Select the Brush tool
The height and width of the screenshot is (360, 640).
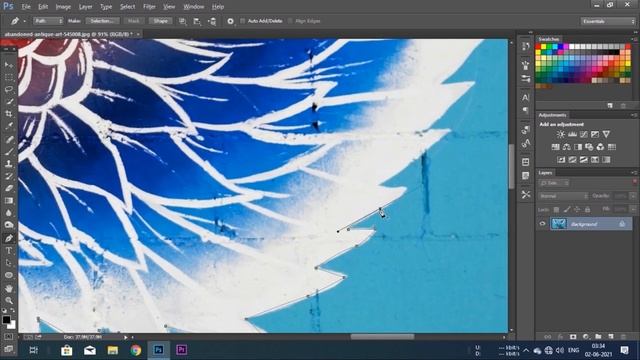click(x=9, y=151)
